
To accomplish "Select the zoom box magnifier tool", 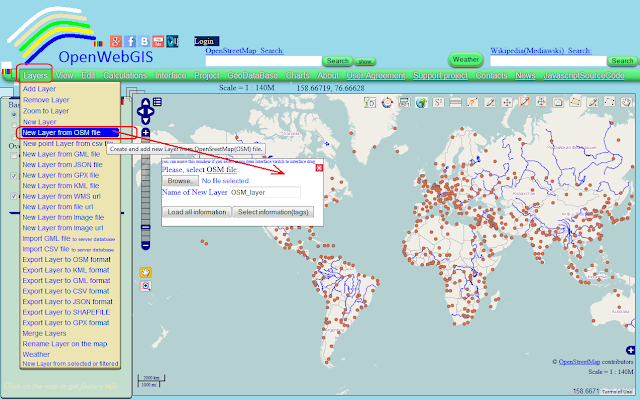I will click(146, 286).
